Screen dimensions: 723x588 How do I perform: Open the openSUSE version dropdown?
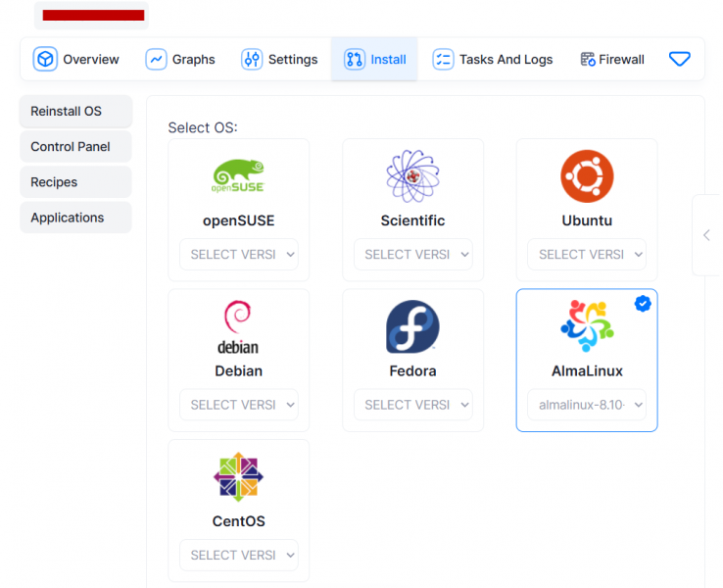point(239,254)
